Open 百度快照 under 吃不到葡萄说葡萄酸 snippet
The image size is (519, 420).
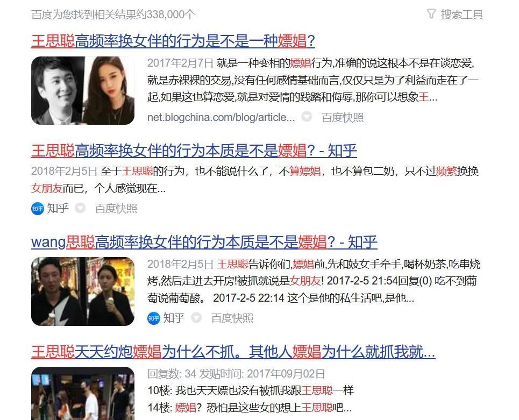tap(232, 318)
